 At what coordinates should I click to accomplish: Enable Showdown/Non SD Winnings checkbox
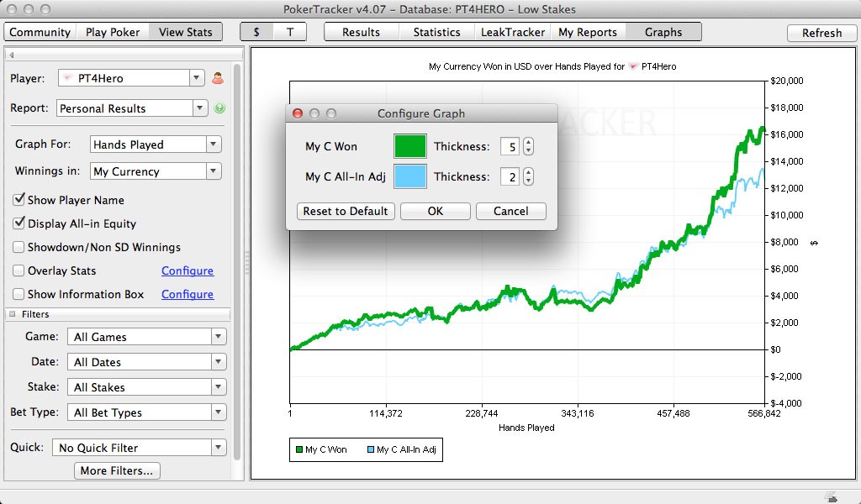pyautogui.click(x=18, y=247)
